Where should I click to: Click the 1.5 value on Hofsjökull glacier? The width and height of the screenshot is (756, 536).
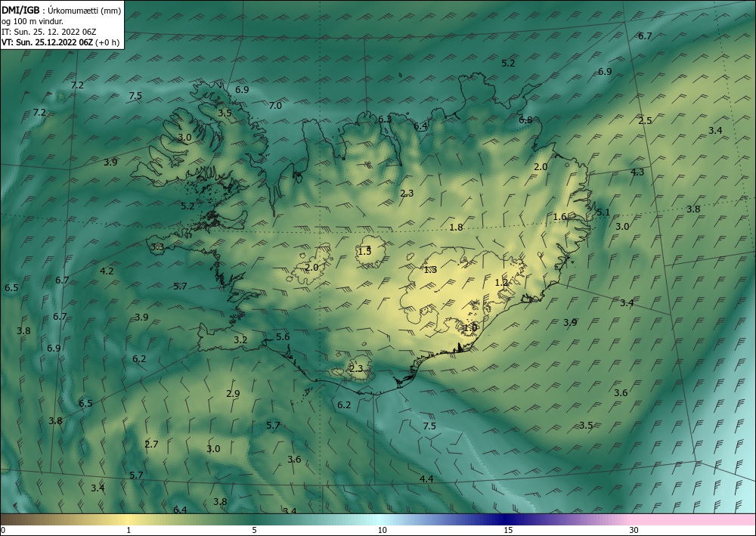tap(365, 251)
